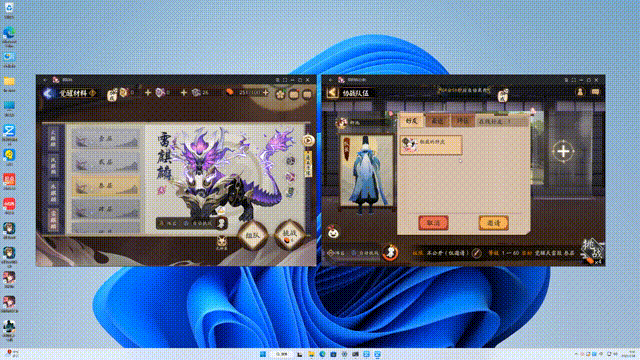Open chat bubble icon in awakening window
Image resolution: width=640 pixels, height=360 pixels.
coord(307,94)
